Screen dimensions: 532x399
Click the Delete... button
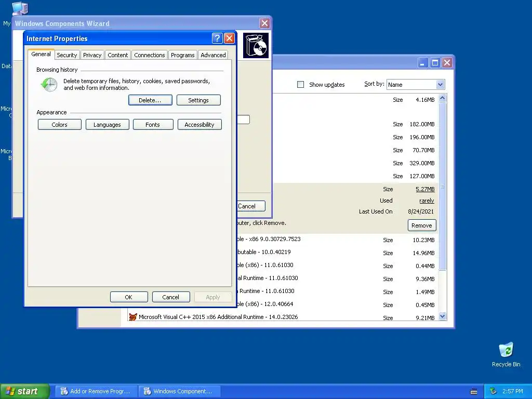point(150,100)
